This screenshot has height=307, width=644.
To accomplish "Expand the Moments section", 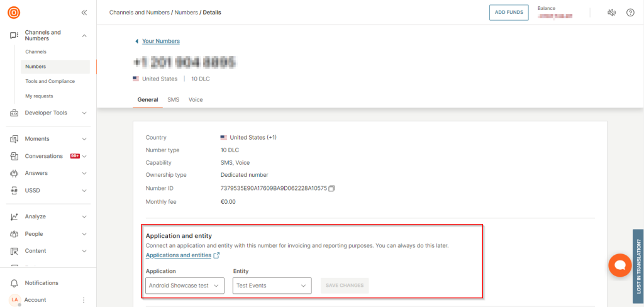I will tap(48, 139).
